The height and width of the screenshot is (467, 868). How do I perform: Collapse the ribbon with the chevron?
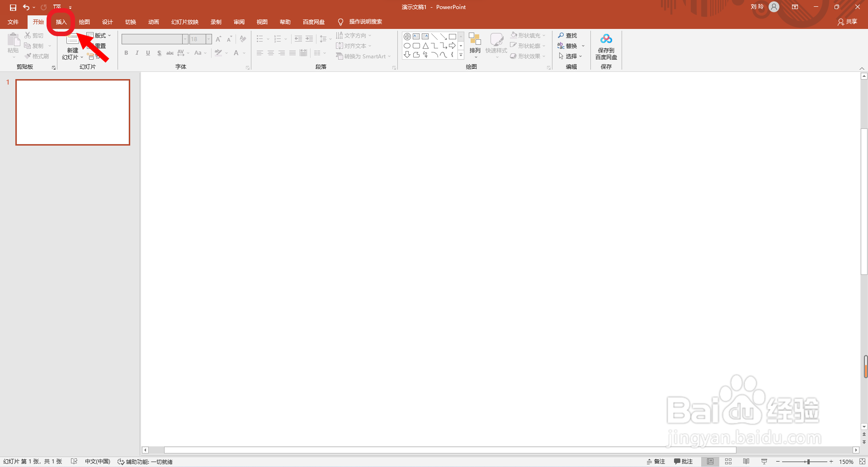pos(862,68)
